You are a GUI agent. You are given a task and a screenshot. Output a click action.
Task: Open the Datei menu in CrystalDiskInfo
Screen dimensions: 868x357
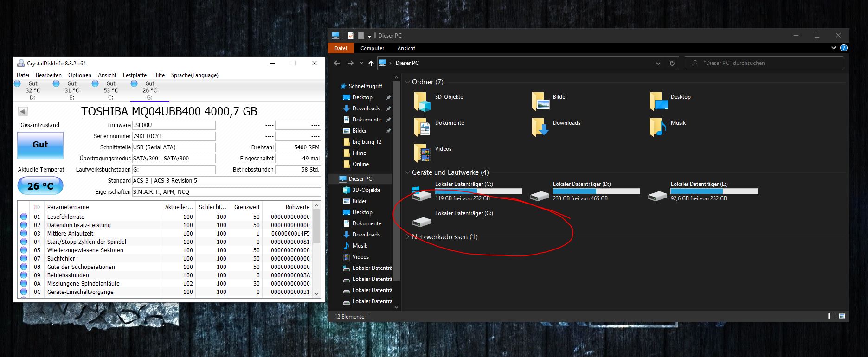click(23, 75)
